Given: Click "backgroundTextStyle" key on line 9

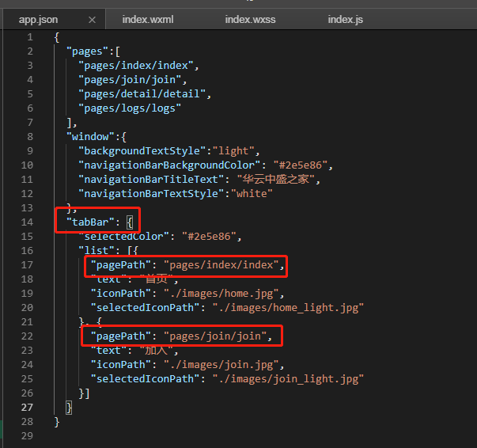Looking at the screenshot, I should (142, 151).
